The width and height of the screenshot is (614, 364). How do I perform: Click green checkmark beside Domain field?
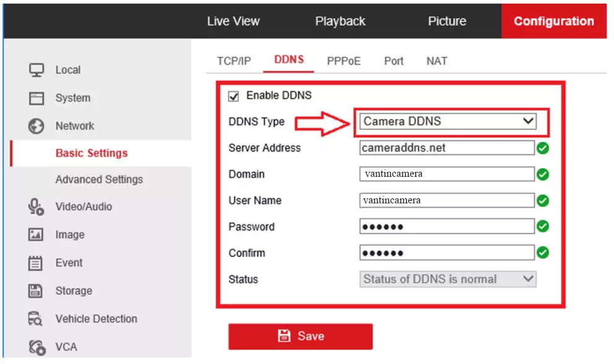coord(543,174)
